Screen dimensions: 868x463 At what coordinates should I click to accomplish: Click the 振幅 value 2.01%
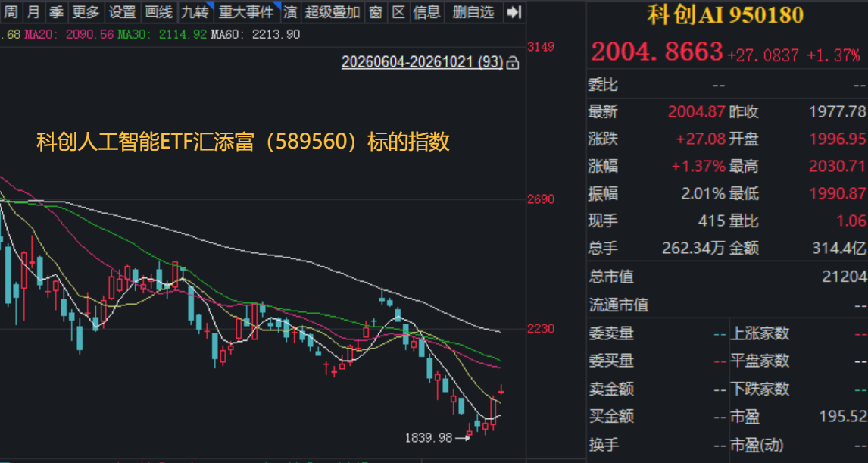[x=703, y=194]
